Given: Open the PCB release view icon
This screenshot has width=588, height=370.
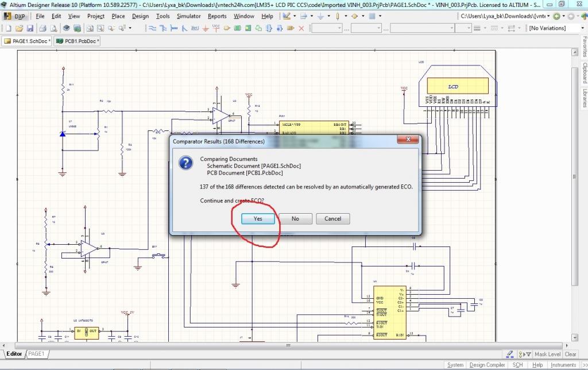Looking at the screenshot, I should [x=78, y=28].
